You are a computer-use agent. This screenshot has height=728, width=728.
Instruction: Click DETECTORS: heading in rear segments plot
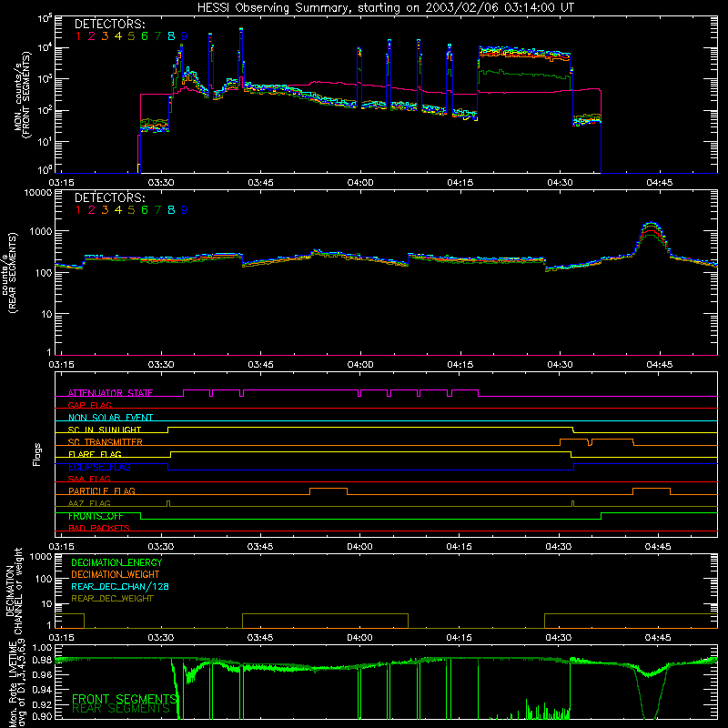click(x=109, y=197)
